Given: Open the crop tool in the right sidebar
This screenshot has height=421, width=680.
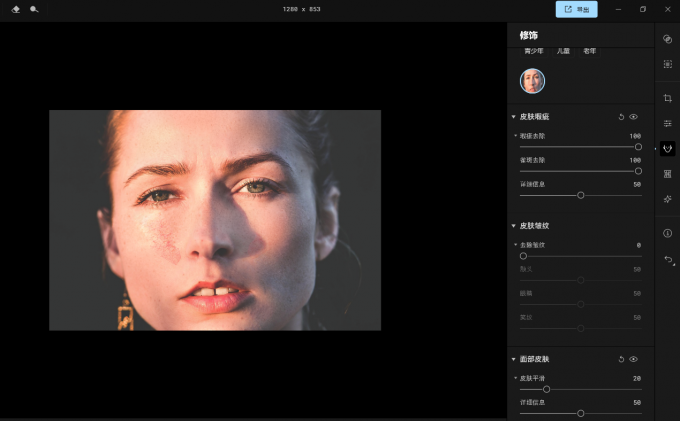Looking at the screenshot, I should pos(667,98).
